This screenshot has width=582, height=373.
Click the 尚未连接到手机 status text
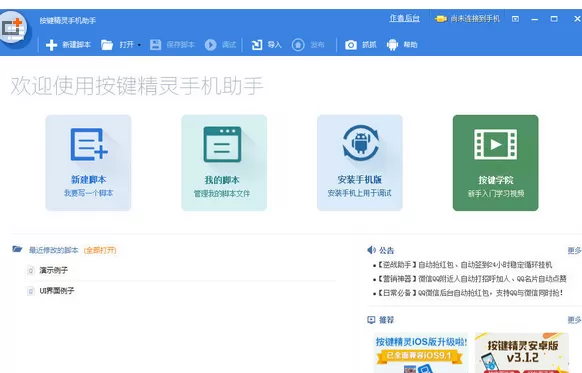point(475,19)
